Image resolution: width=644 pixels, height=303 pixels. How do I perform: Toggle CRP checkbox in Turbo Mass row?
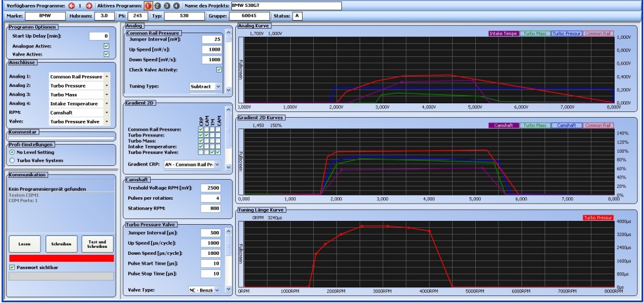tap(201, 141)
